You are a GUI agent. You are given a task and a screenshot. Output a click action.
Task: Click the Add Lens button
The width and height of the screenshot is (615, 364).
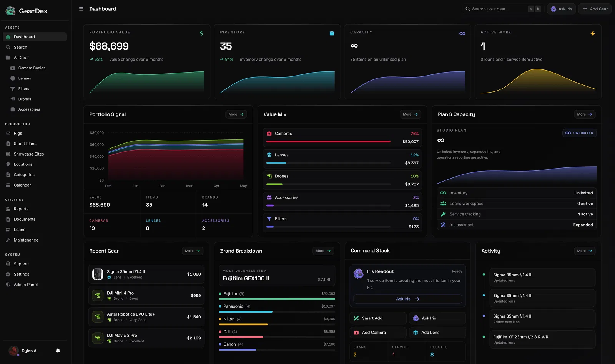pos(437,333)
